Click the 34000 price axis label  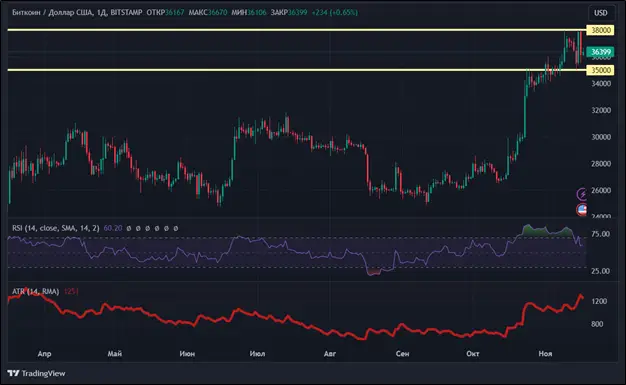click(601, 83)
